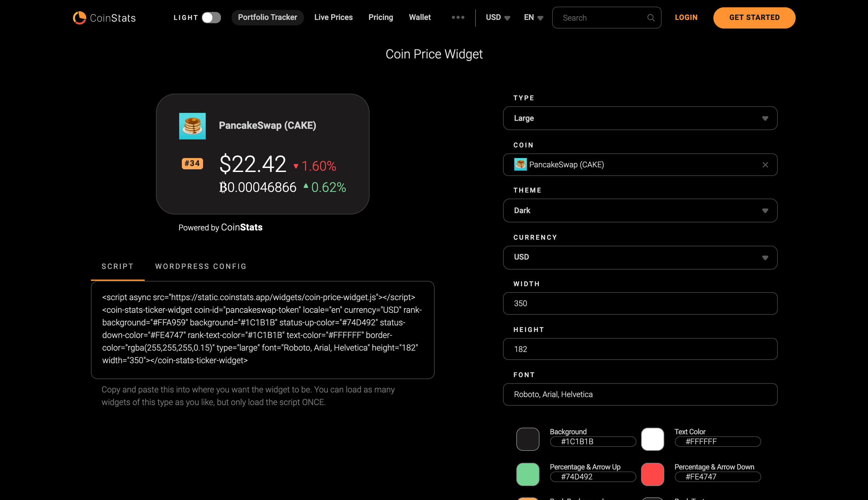
Task: Click the CoinStats logo
Action: pos(104,18)
